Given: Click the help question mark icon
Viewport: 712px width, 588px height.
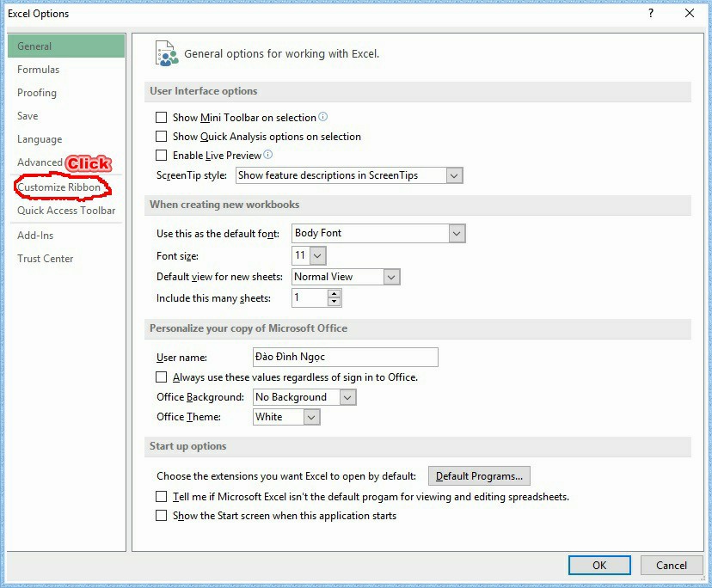Looking at the screenshot, I should [651, 13].
